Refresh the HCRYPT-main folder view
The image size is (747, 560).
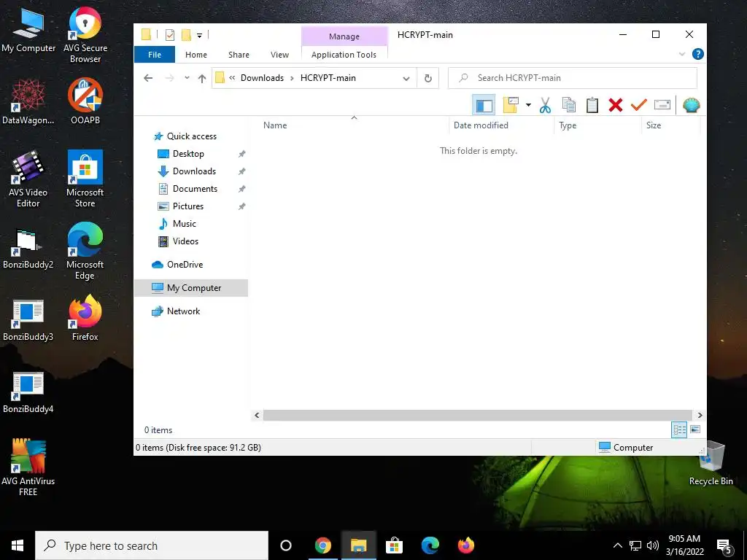pos(427,78)
